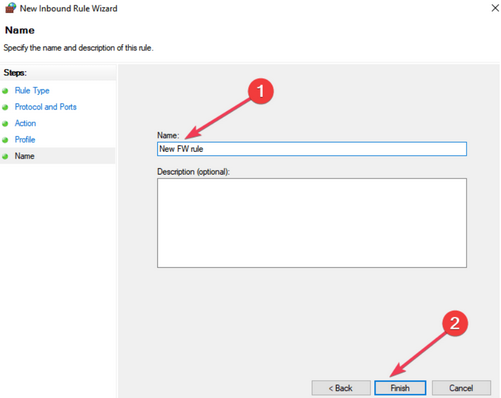Click the green bullet beside Name step
The width and height of the screenshot is (501, 398).
5,156
